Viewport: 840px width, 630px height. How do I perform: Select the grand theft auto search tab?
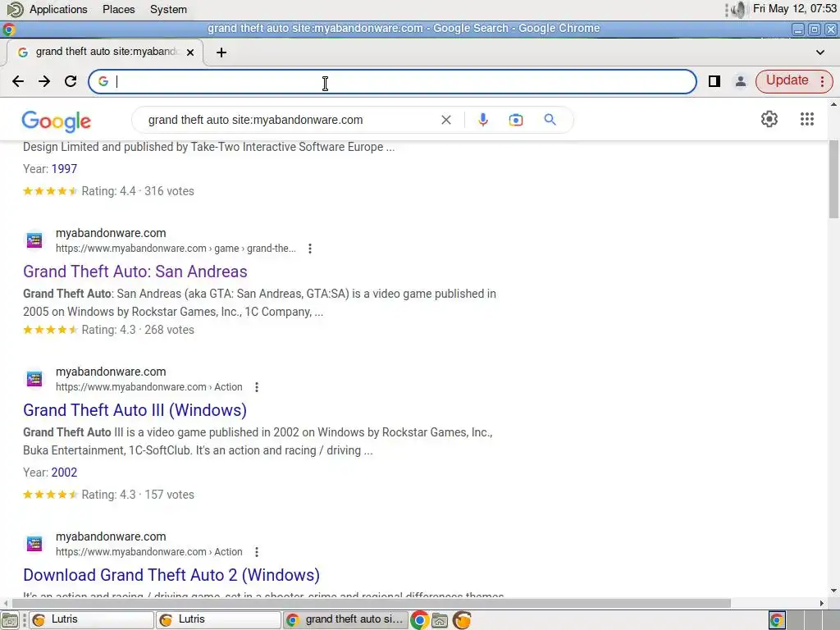click(105, 52)
